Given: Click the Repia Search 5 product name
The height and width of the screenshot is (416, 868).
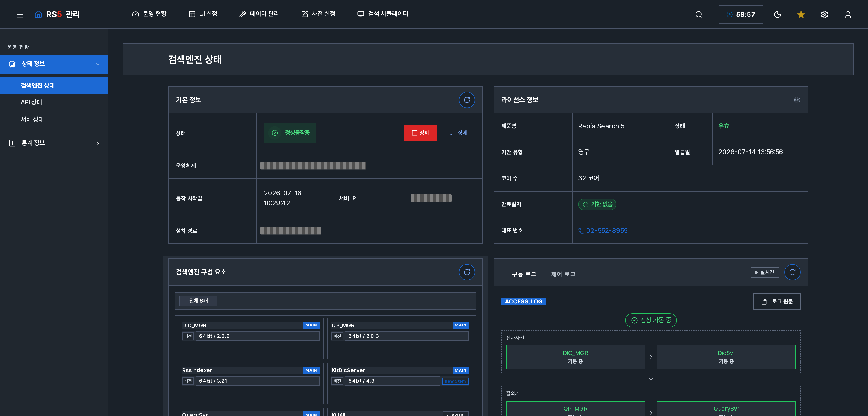Looking at the screenshot, I should coord(601,126).
